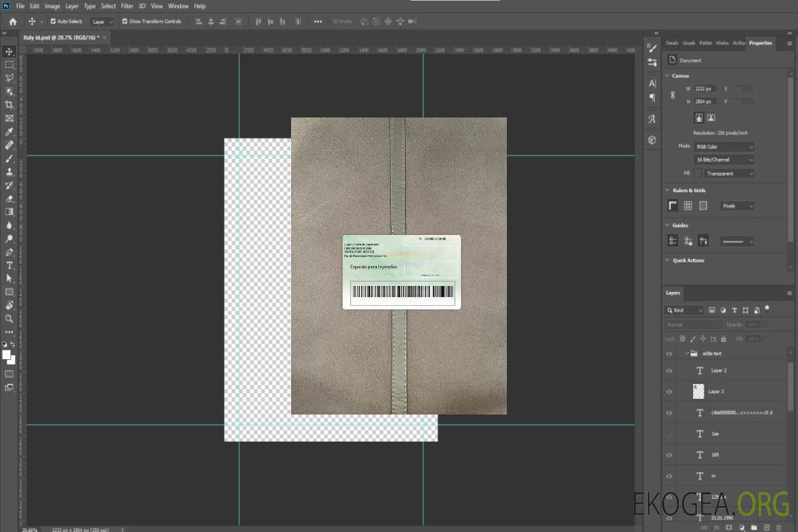Select the Zoom tool magnifier
Viewport: 798px width, 532px height.
[10, 318]
